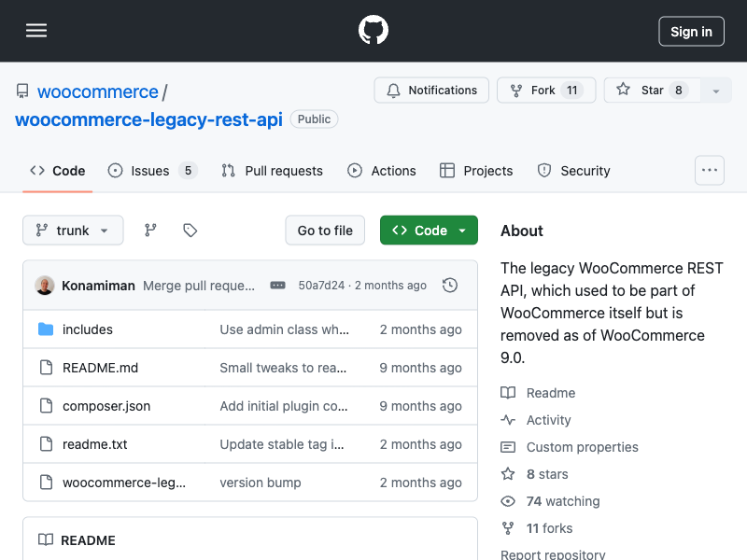The image size is (747, 560).
Task: Open the composer.json file
Action: [x=106, y=406]
